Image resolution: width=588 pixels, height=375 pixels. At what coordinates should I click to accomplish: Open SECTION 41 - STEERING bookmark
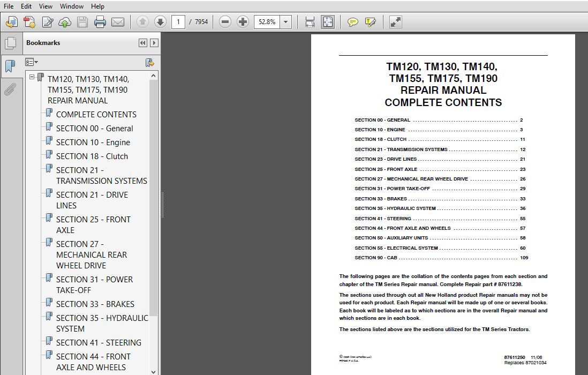99,343
